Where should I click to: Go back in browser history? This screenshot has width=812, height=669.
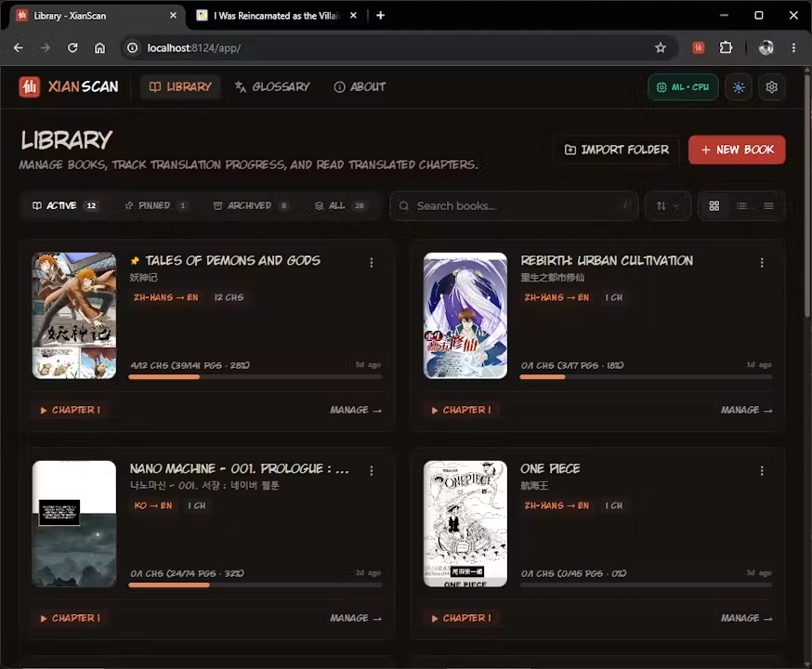coord(19,47)
